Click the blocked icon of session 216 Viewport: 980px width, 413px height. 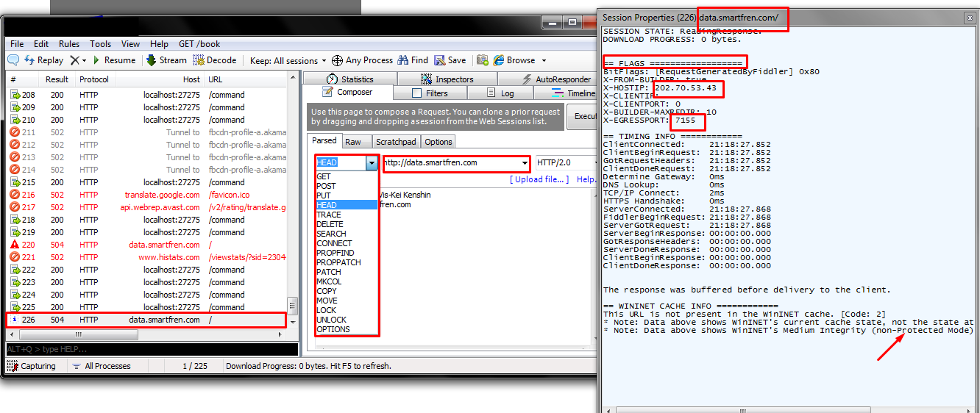(14, 195)
